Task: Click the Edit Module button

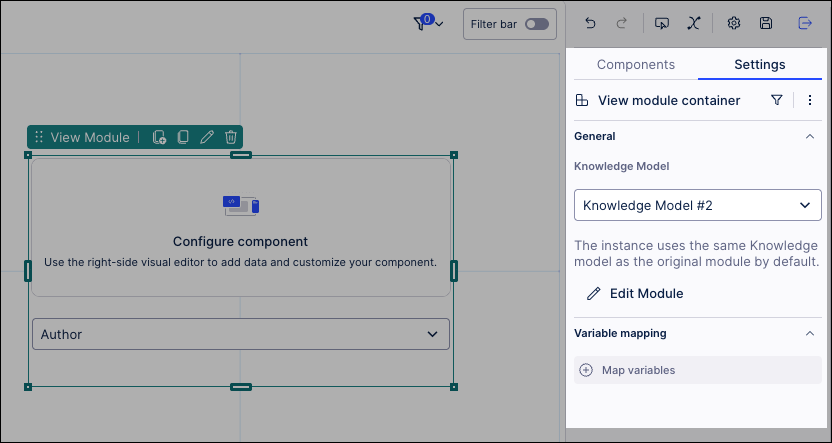Action: pos(636,293)
